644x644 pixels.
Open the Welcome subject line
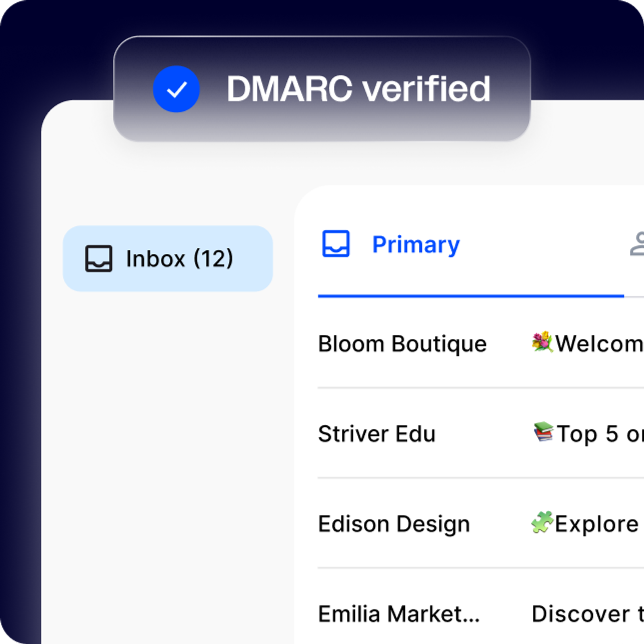pyautogui.click(x=599, y=344)
